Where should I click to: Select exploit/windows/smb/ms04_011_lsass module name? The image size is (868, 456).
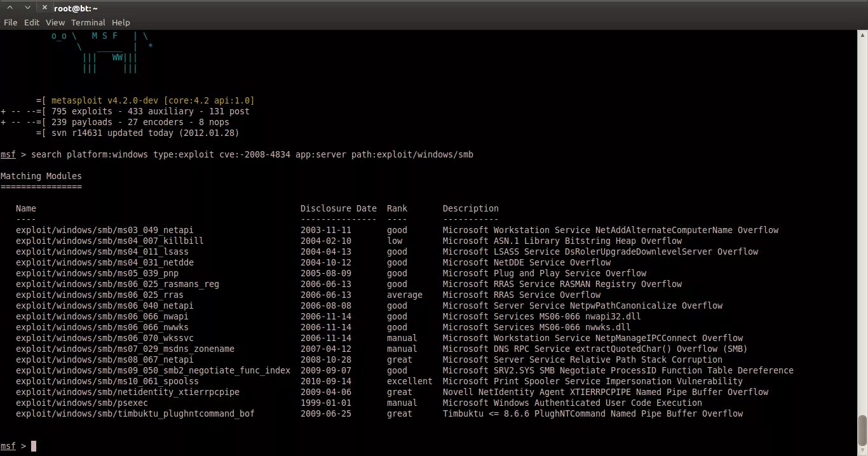coord(102,251)
